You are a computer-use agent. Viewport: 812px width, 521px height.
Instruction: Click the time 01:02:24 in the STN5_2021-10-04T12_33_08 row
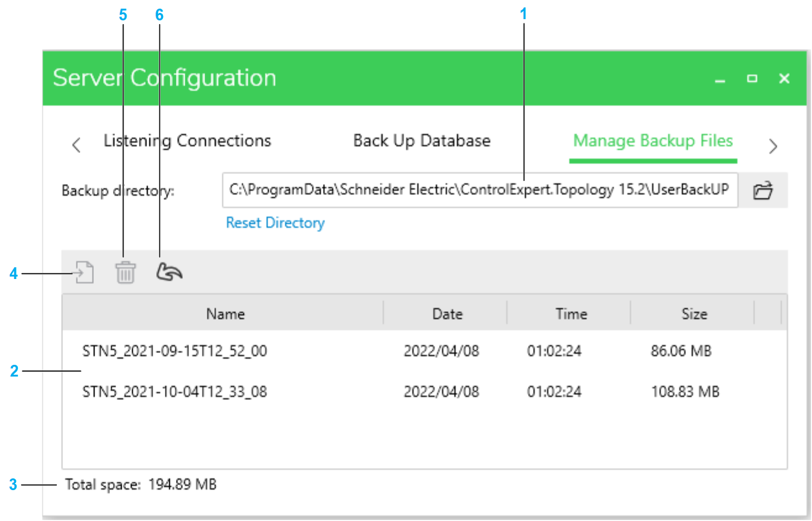click(554, 391)
